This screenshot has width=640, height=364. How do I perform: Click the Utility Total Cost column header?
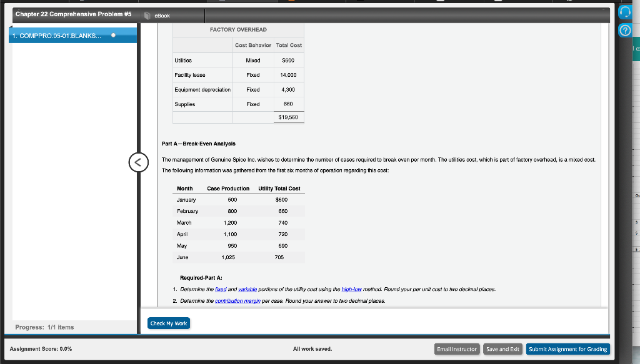click(279, 189)
